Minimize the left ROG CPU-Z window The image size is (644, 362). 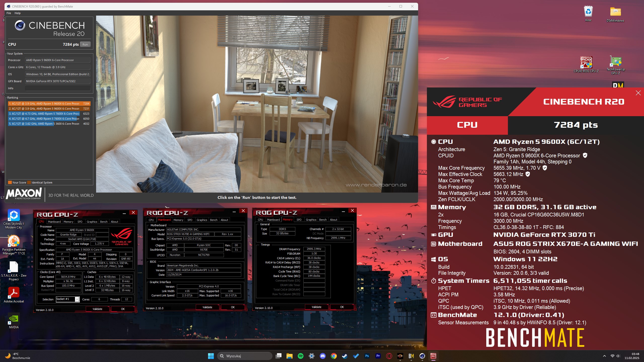coord(124,213)
